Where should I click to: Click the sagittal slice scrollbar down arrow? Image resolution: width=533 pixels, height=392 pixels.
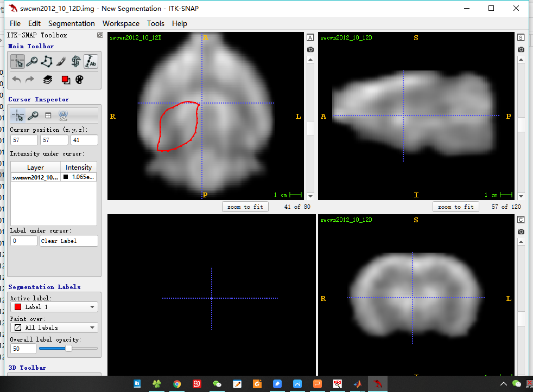(521, 196)
